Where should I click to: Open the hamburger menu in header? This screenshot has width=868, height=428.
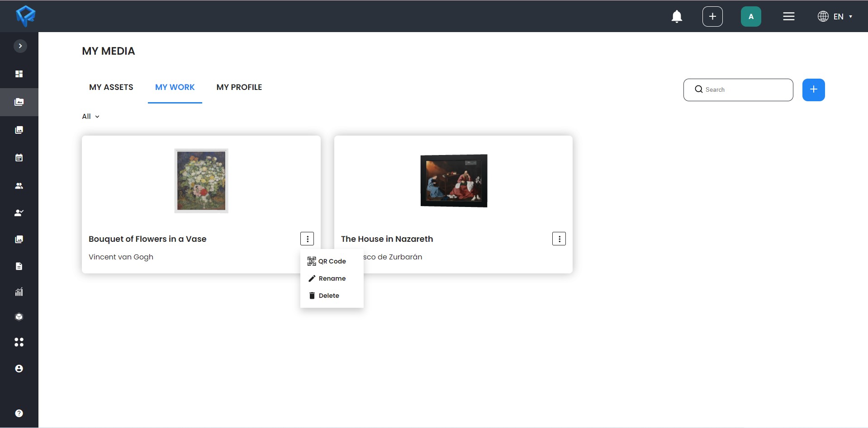[789, 17]
